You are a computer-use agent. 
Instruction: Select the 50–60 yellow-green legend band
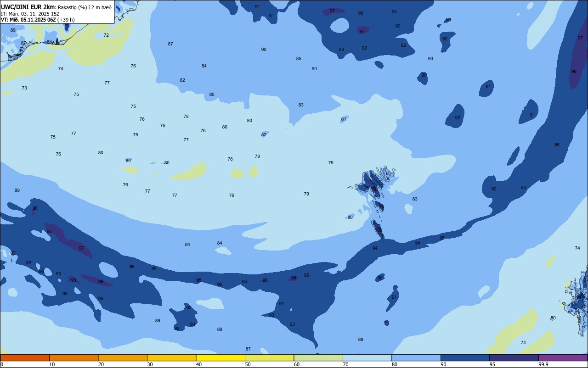click(269, 357)
